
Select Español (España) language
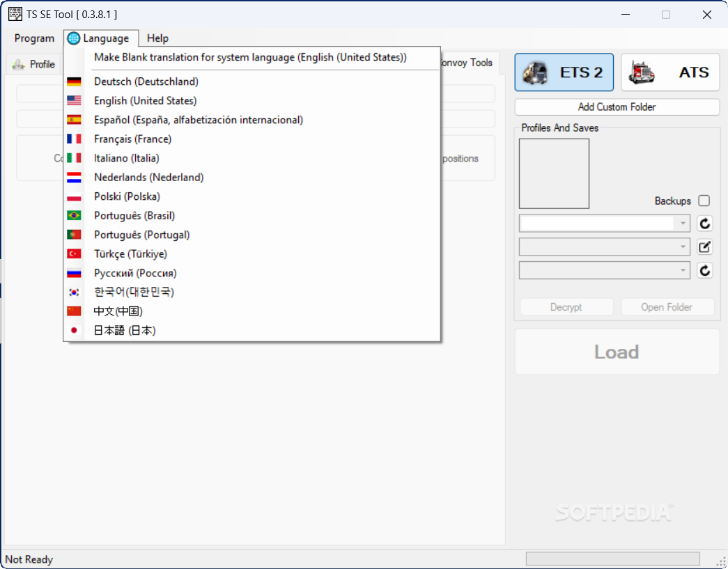tap(251, 120)
